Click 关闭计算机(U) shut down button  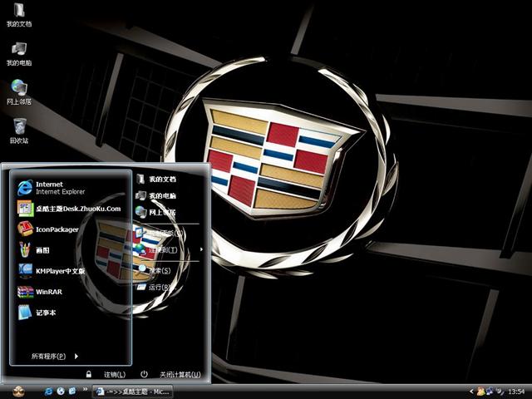[170, 374]
